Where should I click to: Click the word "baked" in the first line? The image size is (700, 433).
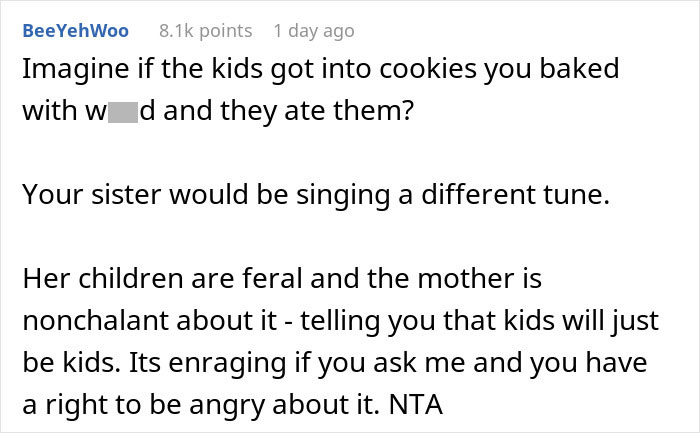pyautogui.click(x=584, y=70)
